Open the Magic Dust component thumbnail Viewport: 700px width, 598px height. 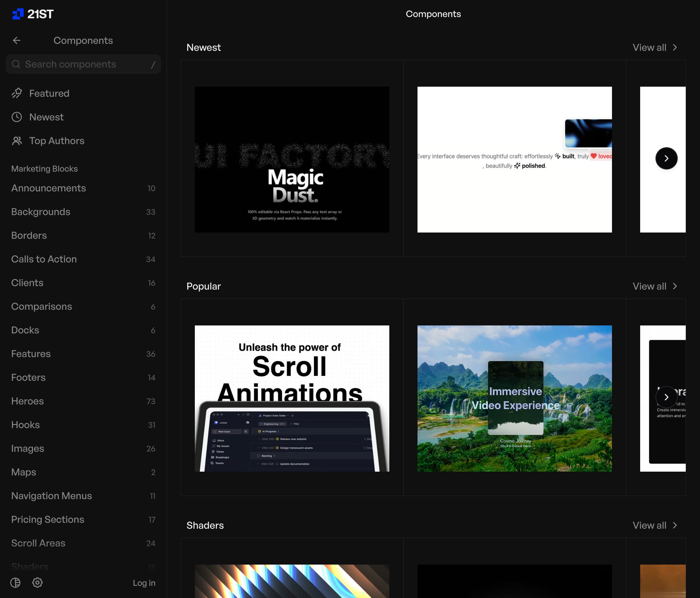coord(292,159)
